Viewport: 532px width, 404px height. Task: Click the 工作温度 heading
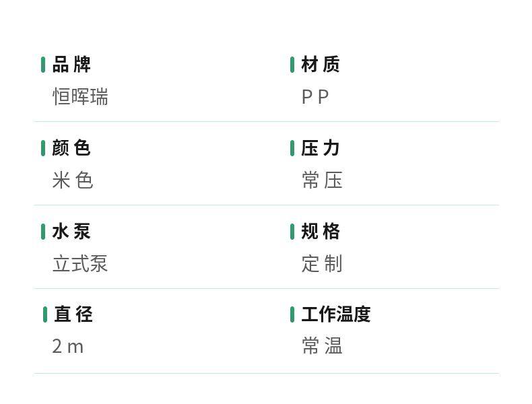point(336,314)
